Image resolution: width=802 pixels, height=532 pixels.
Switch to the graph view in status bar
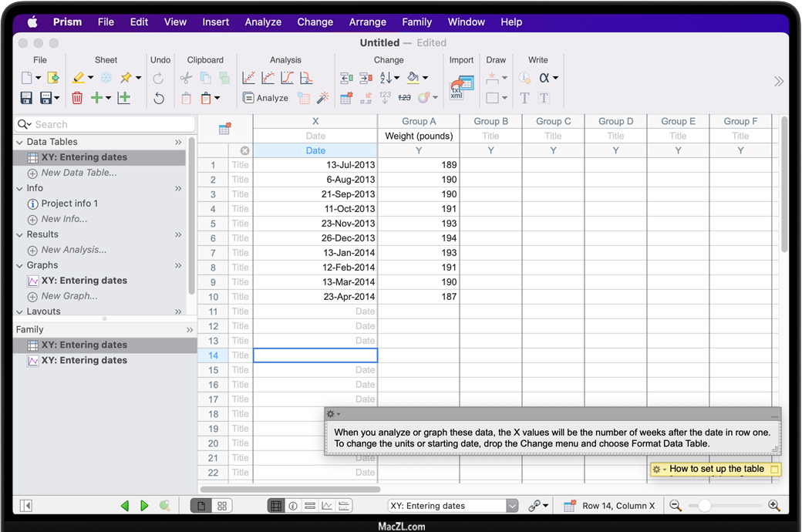(x=327, y=506)
